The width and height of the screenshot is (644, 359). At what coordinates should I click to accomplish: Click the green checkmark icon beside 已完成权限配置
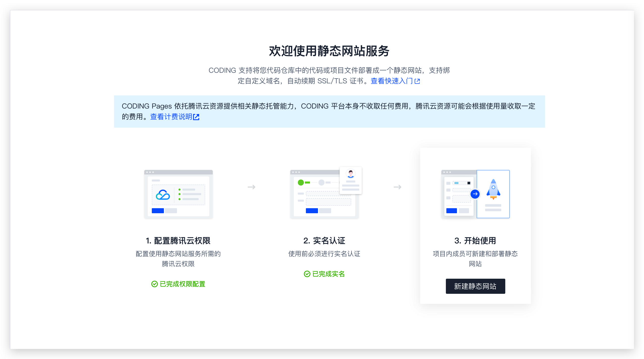[154, 284]
